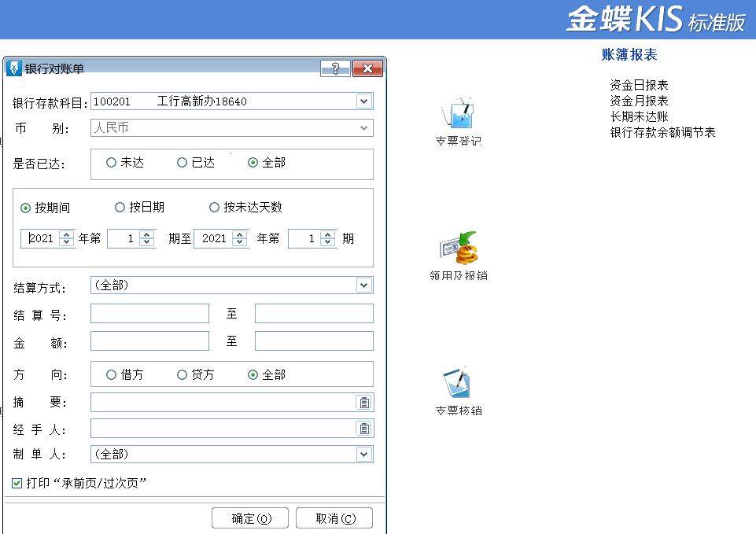Open 资金日报表 report

coord(639,85)
